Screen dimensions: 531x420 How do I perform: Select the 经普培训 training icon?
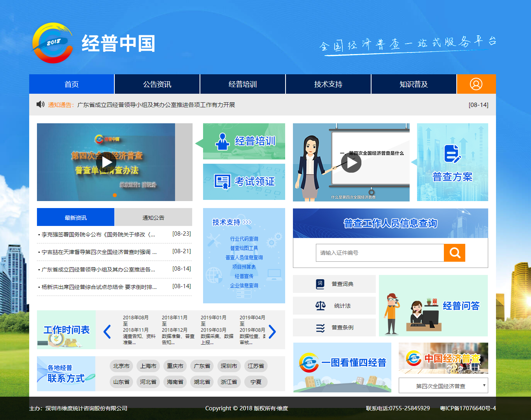coord(223,141)
